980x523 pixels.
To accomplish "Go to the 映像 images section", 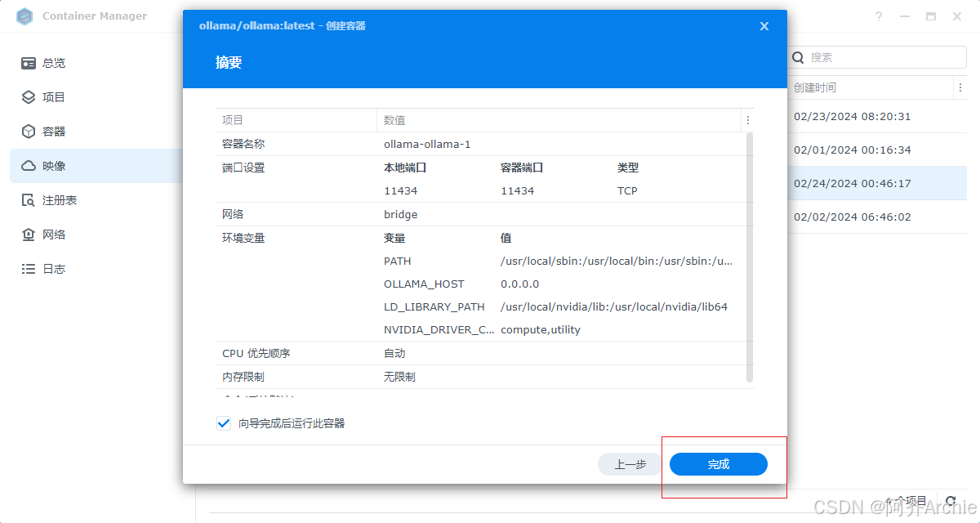I will (42, 165).
